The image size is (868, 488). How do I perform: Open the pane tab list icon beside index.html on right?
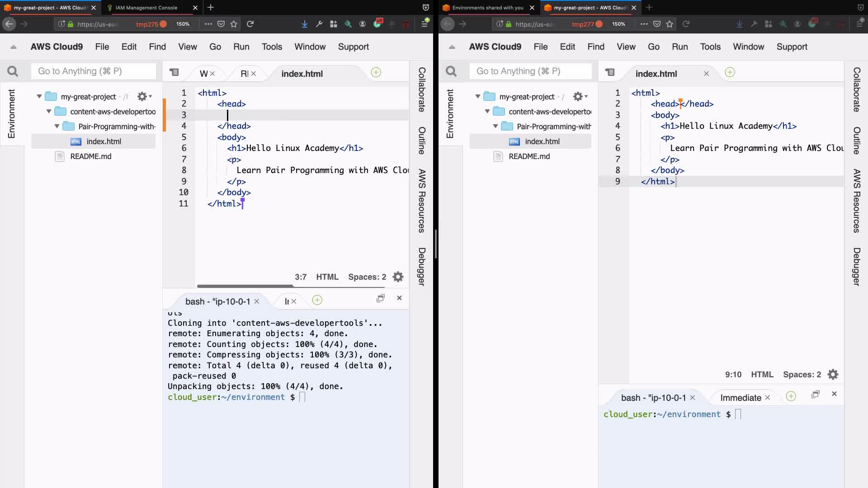[x=610, y=72]
